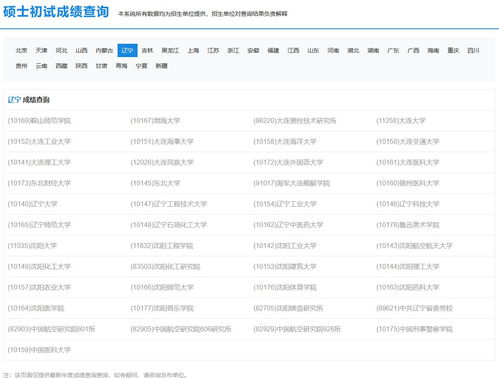The image size is (499, 378).
Task: Open the (91017)海军大连舰艇学院 link
Action: point(292,183)
